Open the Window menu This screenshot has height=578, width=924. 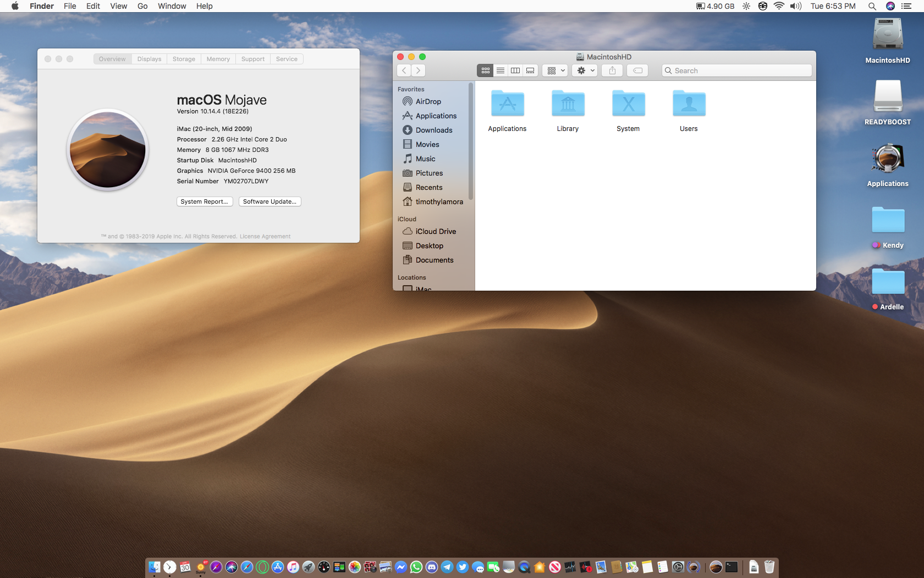(x=172, y=6)
